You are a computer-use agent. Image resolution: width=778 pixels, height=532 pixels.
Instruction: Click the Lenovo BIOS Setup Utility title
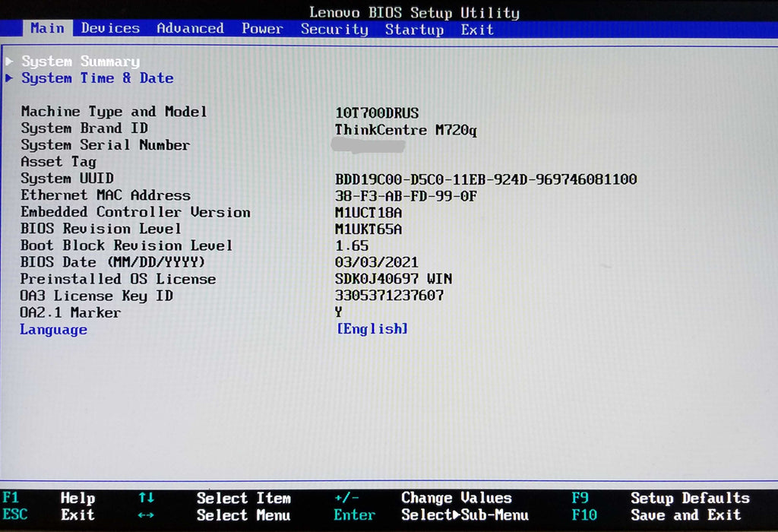click(x=414, y=12)
